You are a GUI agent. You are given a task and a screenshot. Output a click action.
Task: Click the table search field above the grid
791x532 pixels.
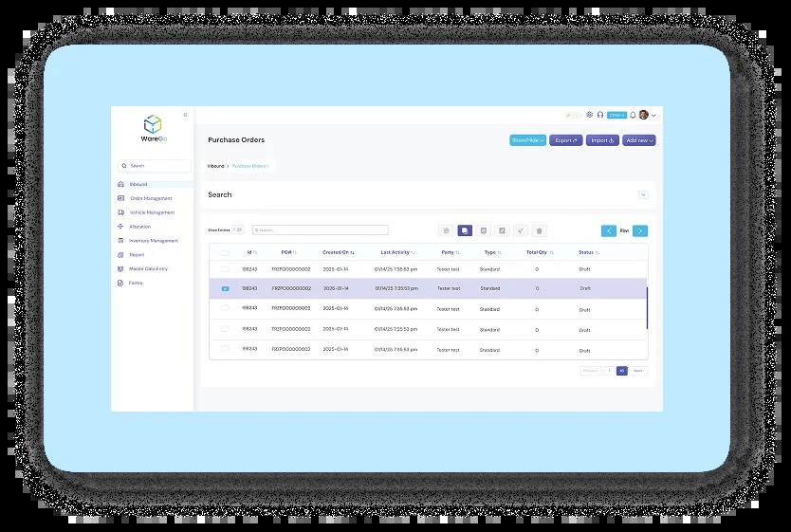pos(321,229)
